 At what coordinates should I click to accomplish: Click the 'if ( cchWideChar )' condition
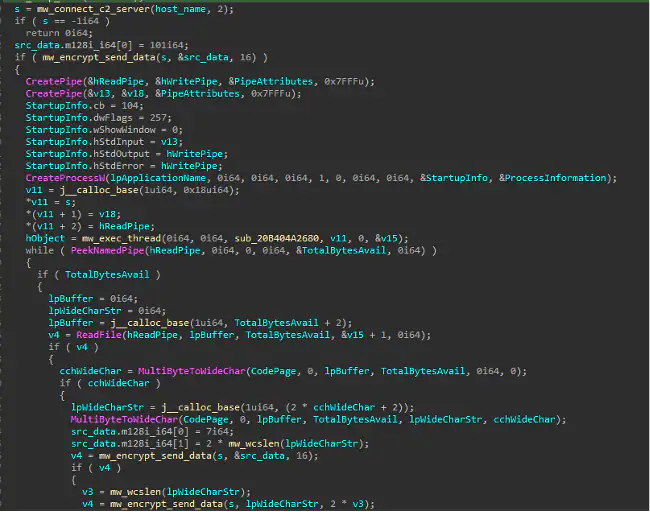click(110, 383)
